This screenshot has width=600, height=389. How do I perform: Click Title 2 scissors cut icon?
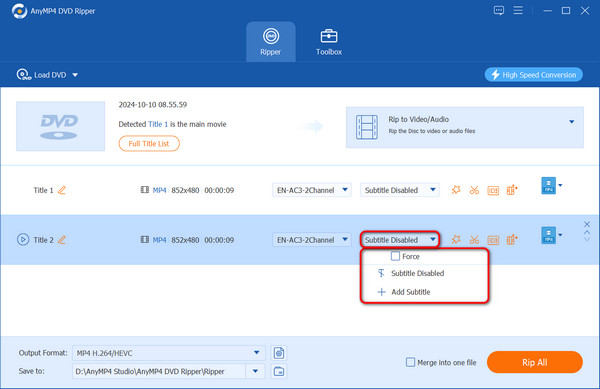coord(474,240)
